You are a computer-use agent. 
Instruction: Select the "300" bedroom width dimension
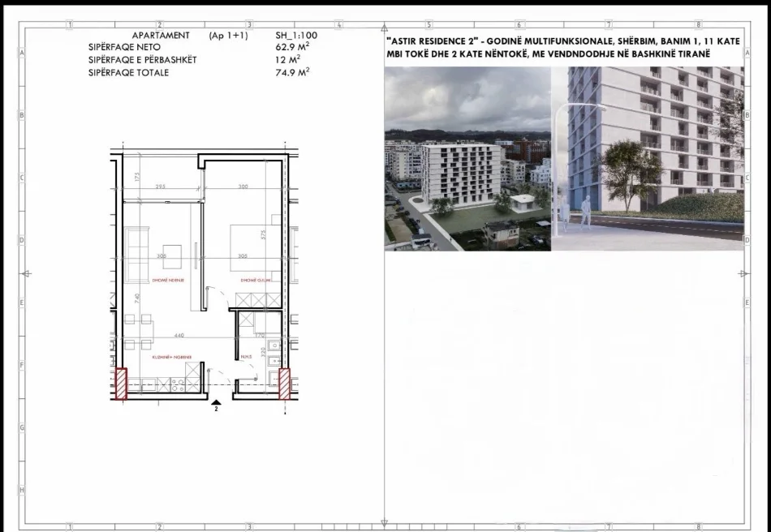(x=243, y=187)
